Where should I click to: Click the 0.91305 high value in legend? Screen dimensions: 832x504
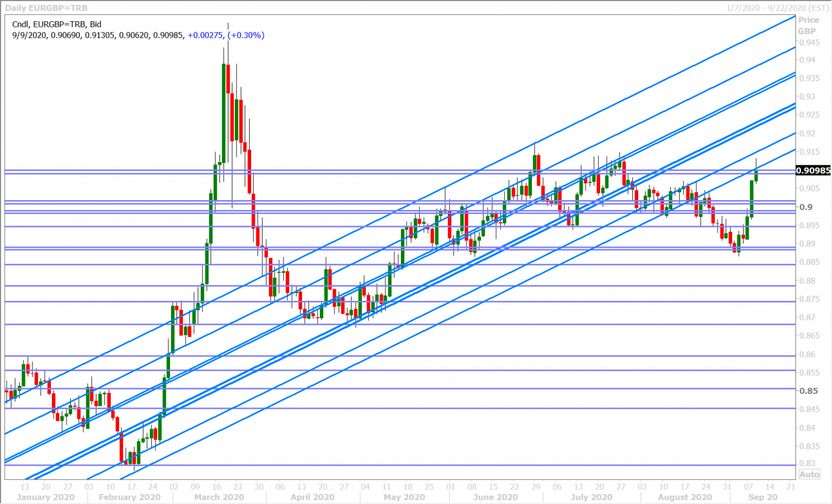[99, 35]
